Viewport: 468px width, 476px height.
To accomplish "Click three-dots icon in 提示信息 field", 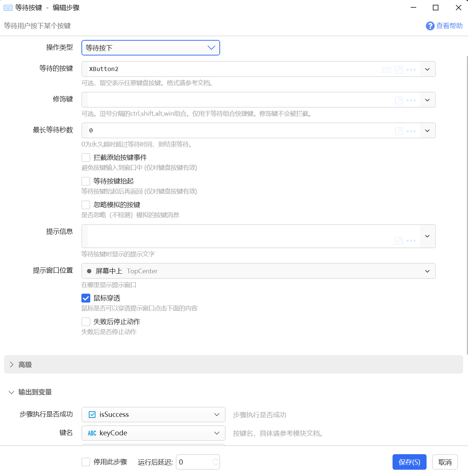I will pos(411,240).
